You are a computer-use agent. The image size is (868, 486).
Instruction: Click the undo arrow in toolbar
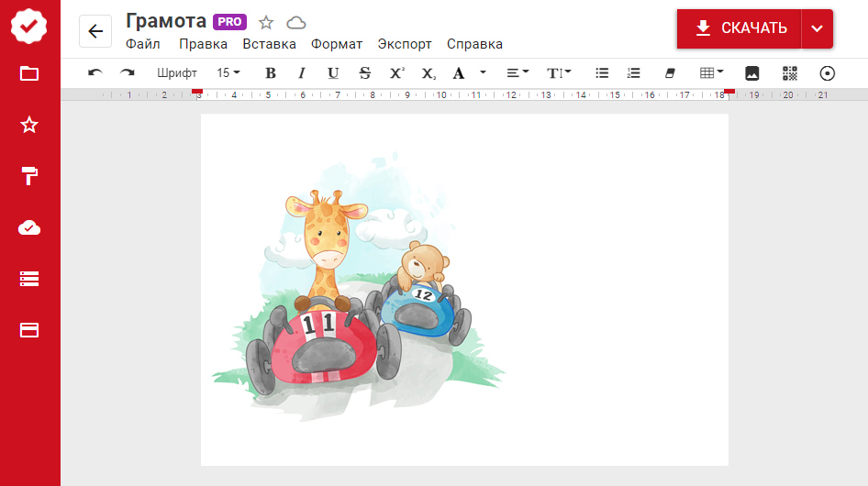(95, 73)
